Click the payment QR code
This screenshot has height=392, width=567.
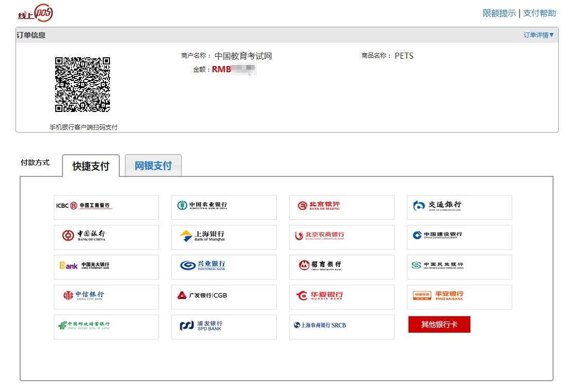pyautogui.click(x=83, y=84)
